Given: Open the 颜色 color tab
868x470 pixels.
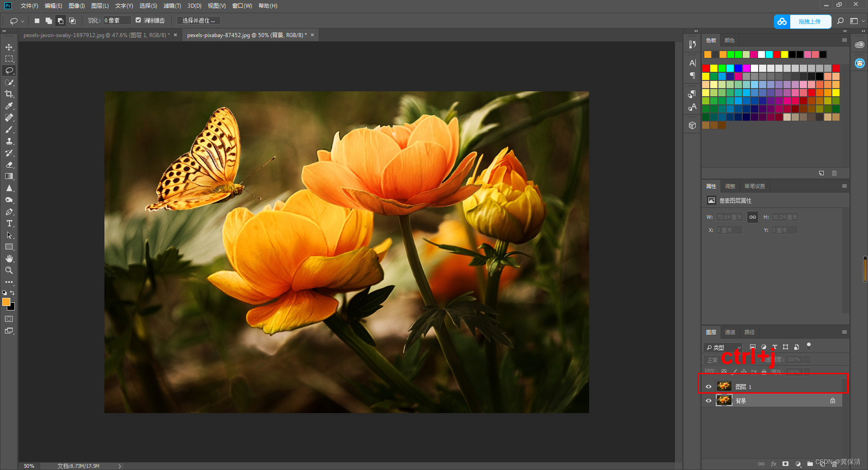Looking at the screenshot, I should click(730, 40).
